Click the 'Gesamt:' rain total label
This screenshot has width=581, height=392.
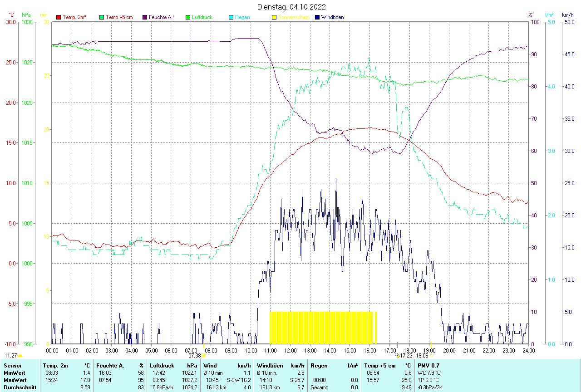[x=320, y=387]
